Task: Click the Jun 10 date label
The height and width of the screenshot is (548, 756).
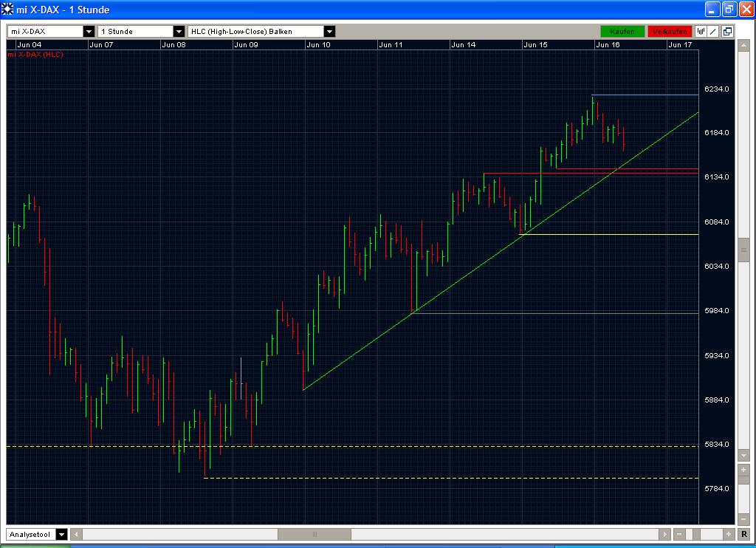Action: [x=318, y=45]
